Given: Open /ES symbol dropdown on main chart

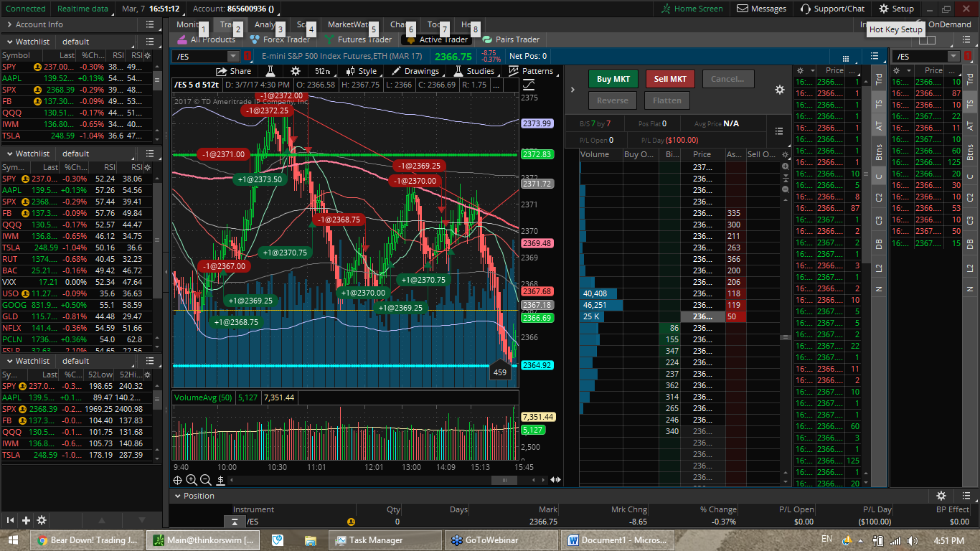Looking at the screenshot, I should point(233,56).
